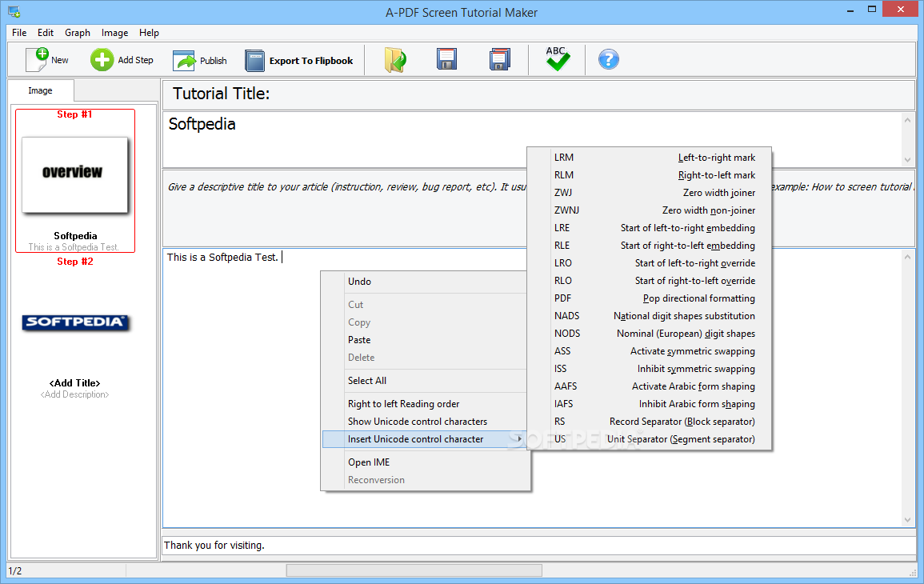Insert RS Record Separator
This screenshot has width=924, height=584.
pos(649,422)
